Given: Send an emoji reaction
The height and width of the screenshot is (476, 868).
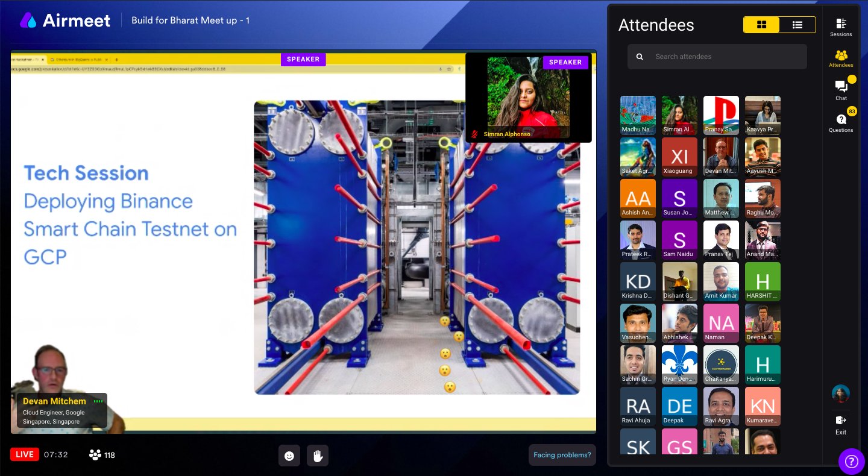Looking at the screenshot, I should pyautogui.click(x=289, y=456).
